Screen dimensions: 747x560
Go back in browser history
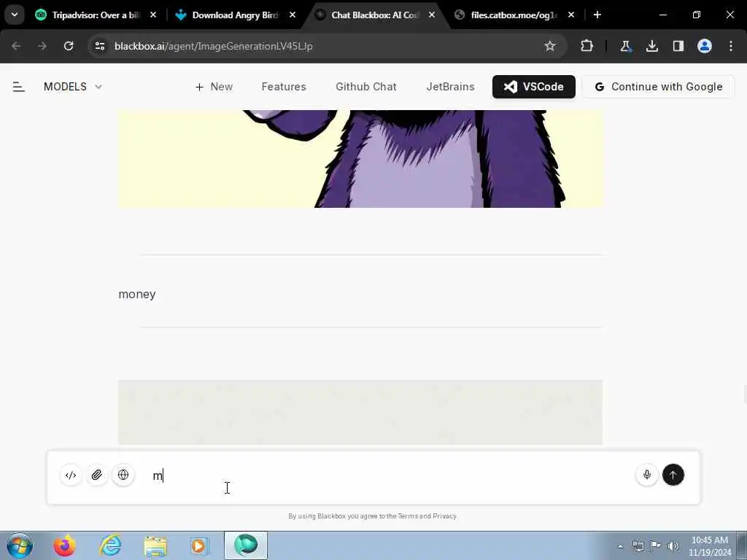(16, 46)
